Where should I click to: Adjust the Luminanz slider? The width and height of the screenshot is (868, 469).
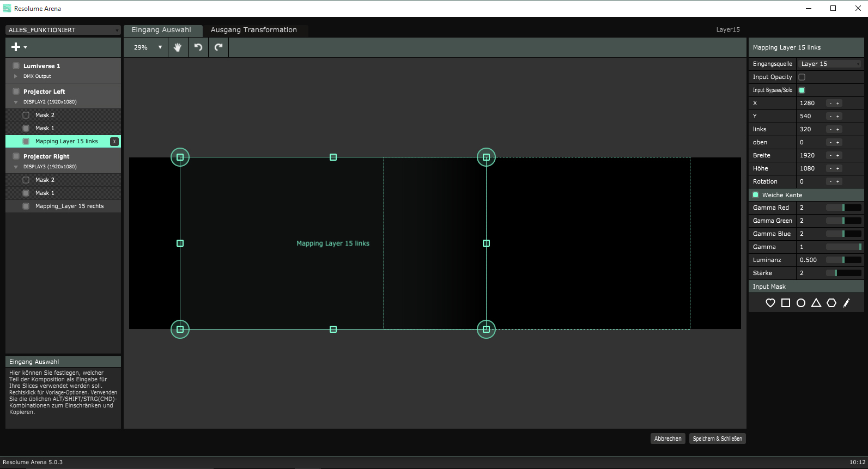coord(843,260)
